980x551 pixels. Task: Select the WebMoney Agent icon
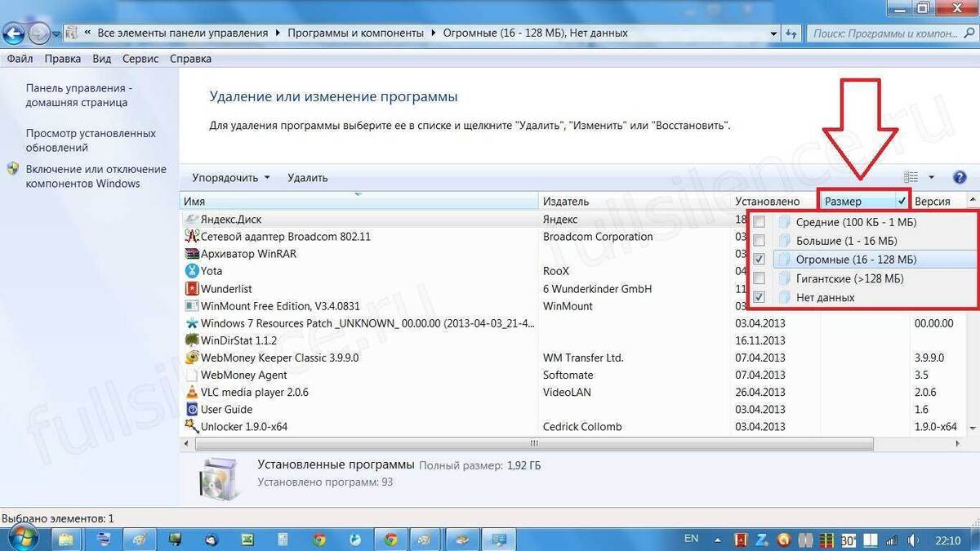[x=192, y=375]
